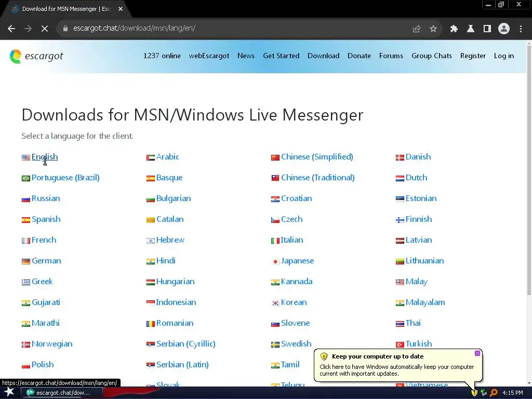Select the escargot.chat taskbar button
Viewport: 532px width, 399px height.
coord(62,393)
